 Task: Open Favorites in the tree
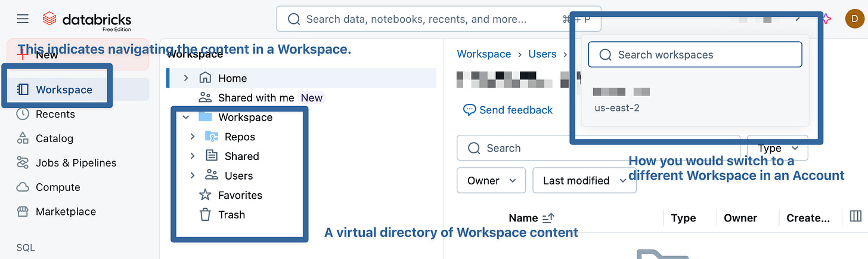(x=240, y=195)
